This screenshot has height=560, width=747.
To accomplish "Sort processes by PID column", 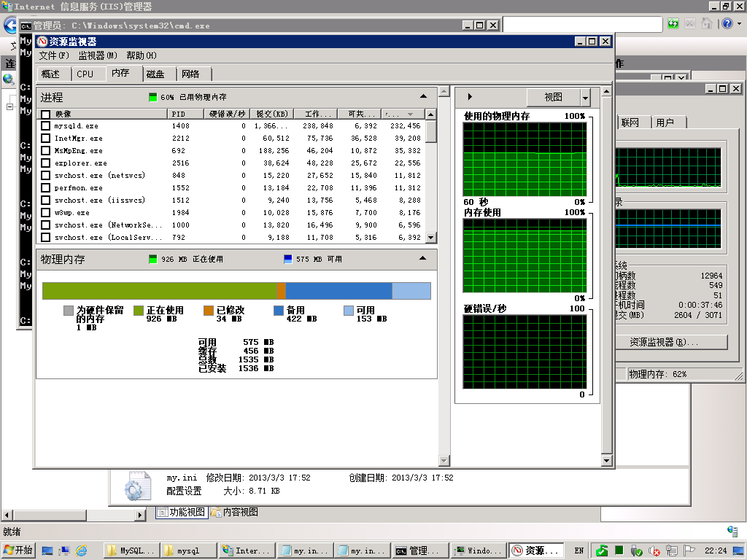I will (185, 114).
